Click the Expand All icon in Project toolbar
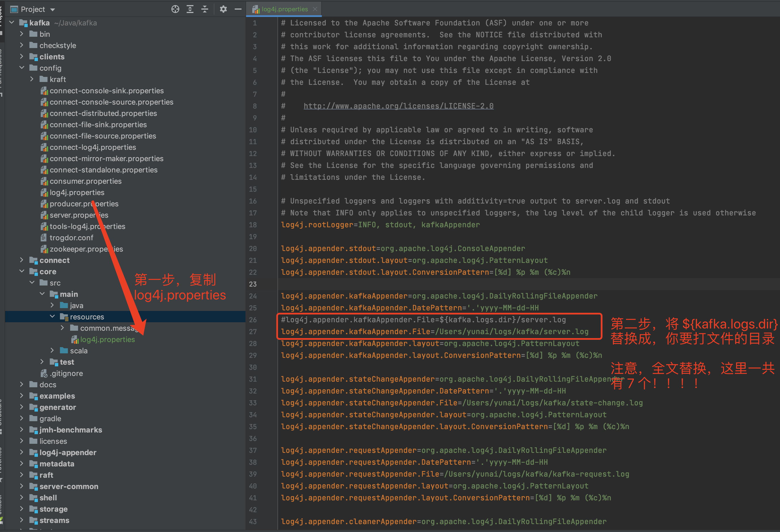The height and width of the screenshot is (532, 780). coord(190,9)
